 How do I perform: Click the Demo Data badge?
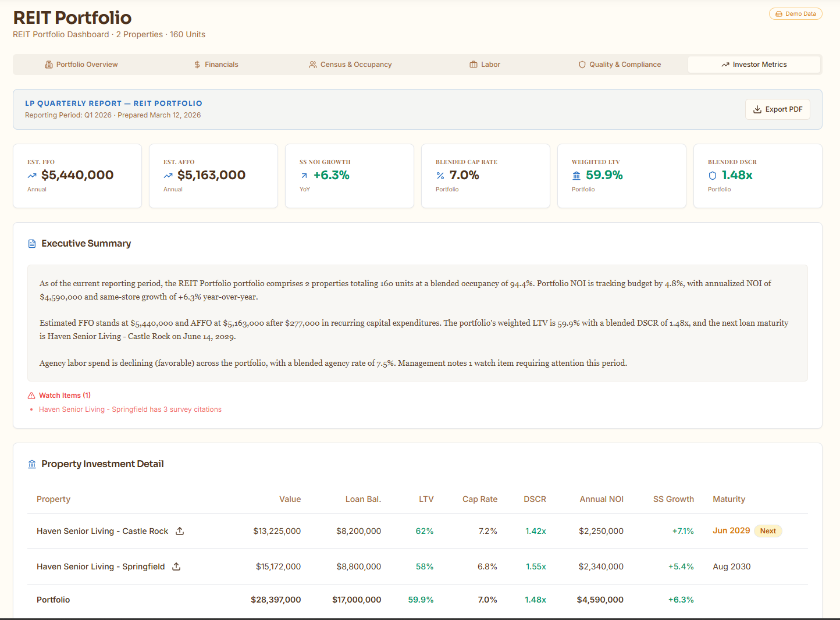click(x=795, y=13)
